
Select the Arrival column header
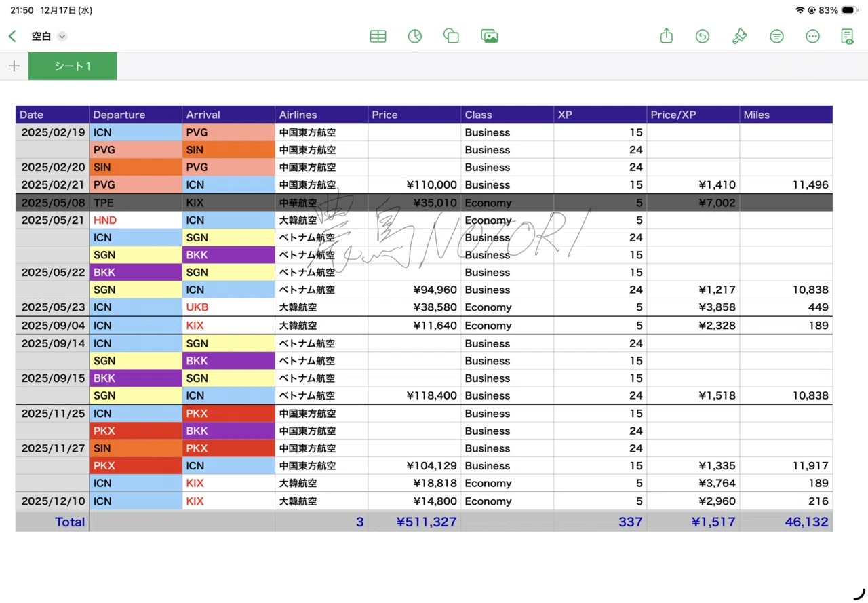pos(229,115)
